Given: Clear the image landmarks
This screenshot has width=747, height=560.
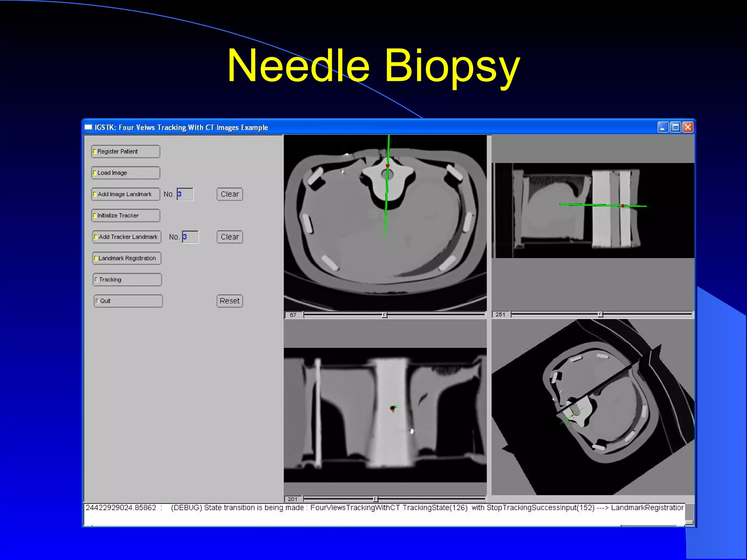Looking at the screenshot, I should [x=229, y=194].
